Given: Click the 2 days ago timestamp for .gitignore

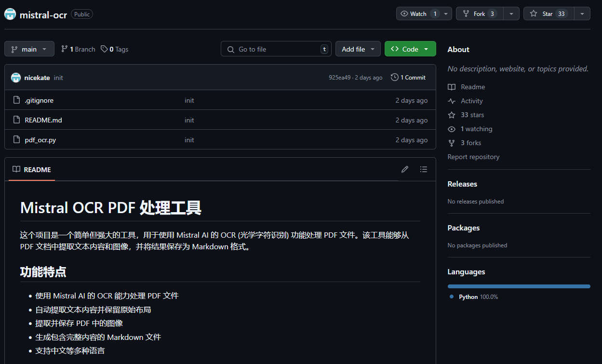Looking at the screenshot, I should pos(412,100).
